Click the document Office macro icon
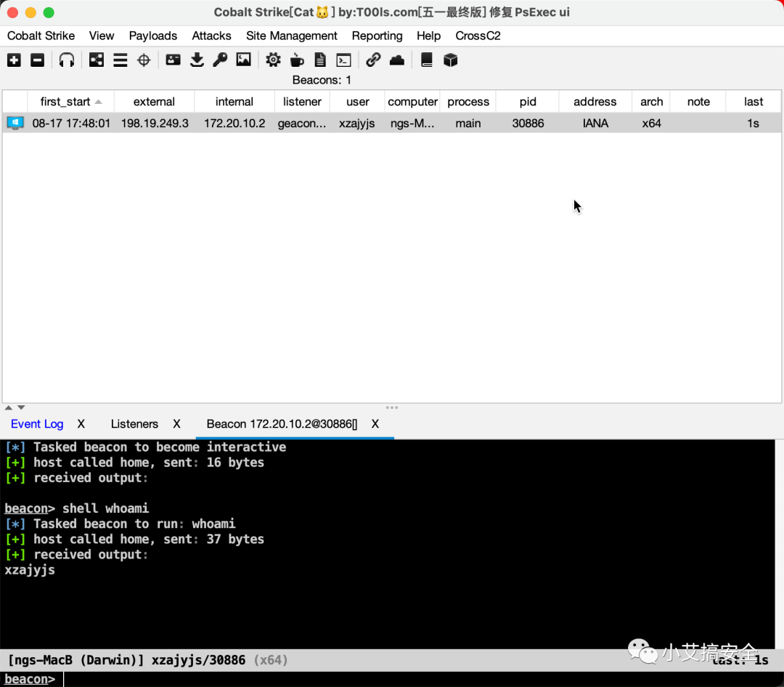Image resolution: width=784 pixels, height=687 pixels. point(320,60)
